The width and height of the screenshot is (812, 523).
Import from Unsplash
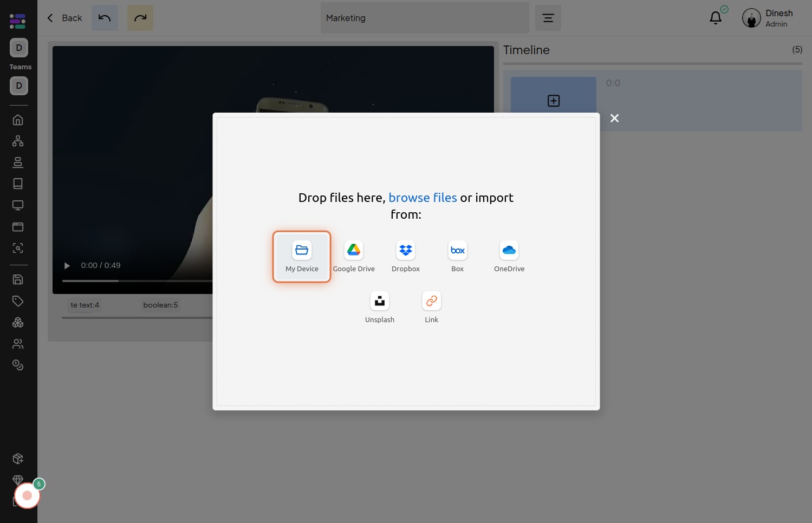click(380, 308)
